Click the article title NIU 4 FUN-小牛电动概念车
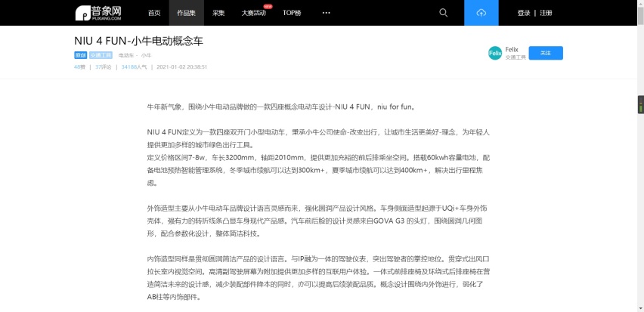This screenshot has height=312, width=644. point(139,41)
